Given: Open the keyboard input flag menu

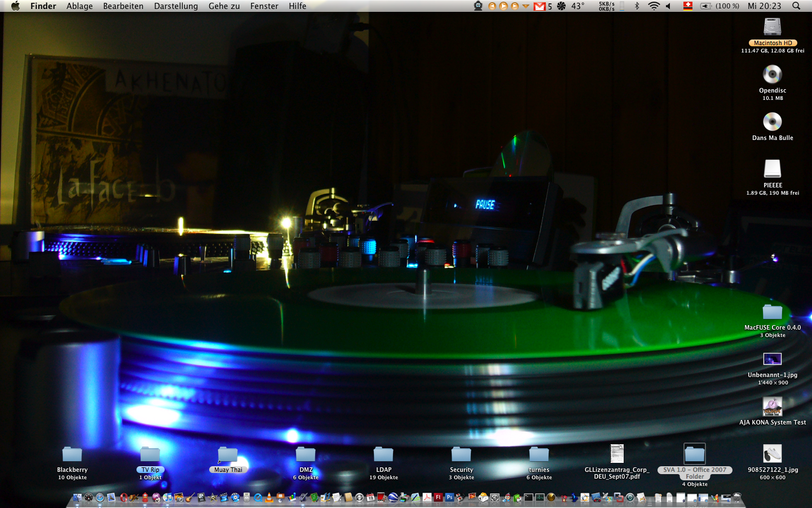Looking at the screenshot, I should pyautogui.click(x=688, y=6).
